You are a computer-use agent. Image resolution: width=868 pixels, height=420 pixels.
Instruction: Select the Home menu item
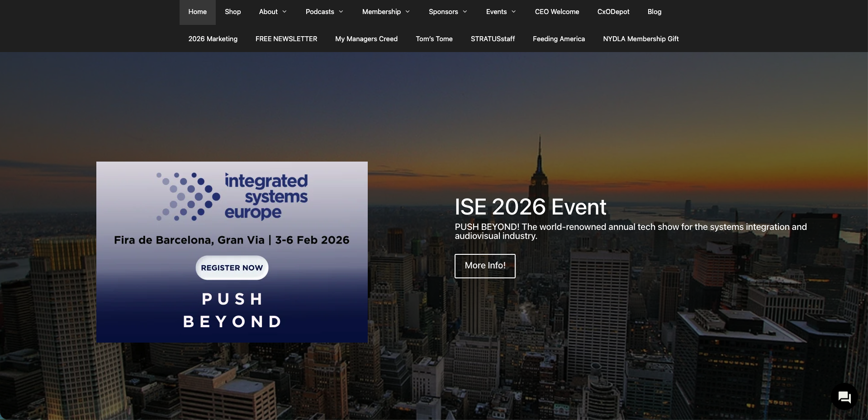(x=197, y=12)
